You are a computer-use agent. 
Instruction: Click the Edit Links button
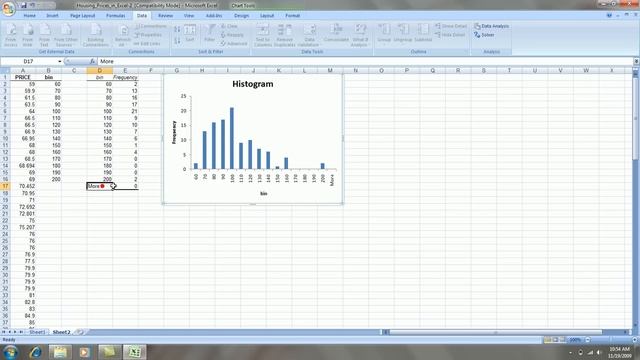coord(147,44)
